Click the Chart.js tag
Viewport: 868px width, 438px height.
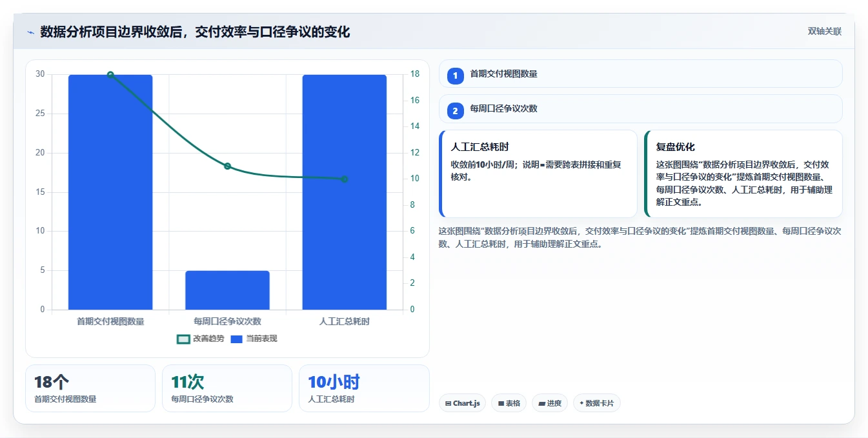[462, 403]
